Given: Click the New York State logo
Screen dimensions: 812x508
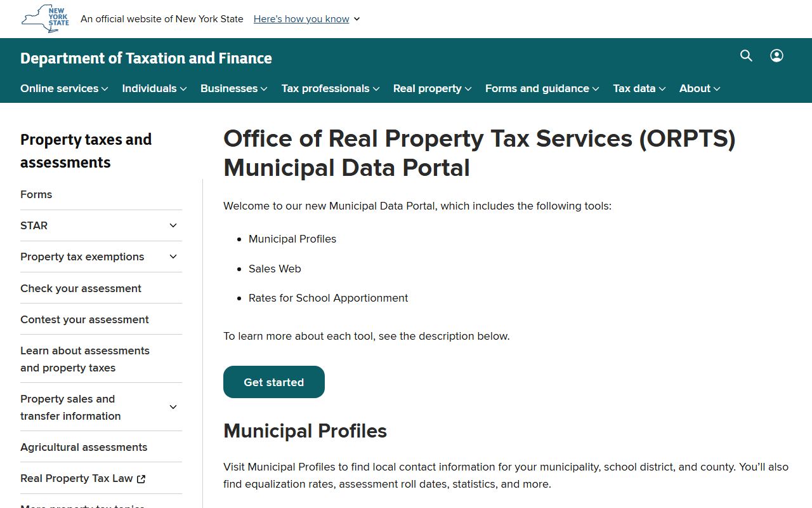Looking at the screenshot, I should 46,18.
